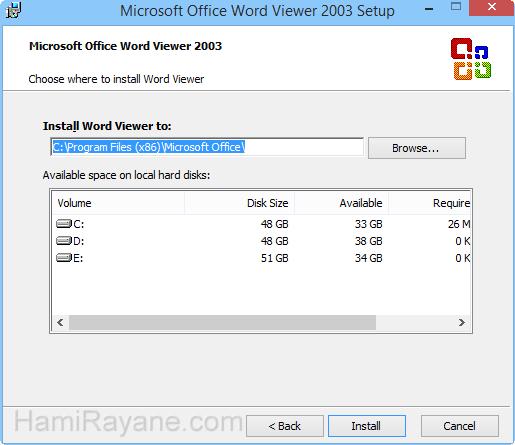515x445 pixels.
Task: Click the 33 GB available value
Action: [368, 224]
